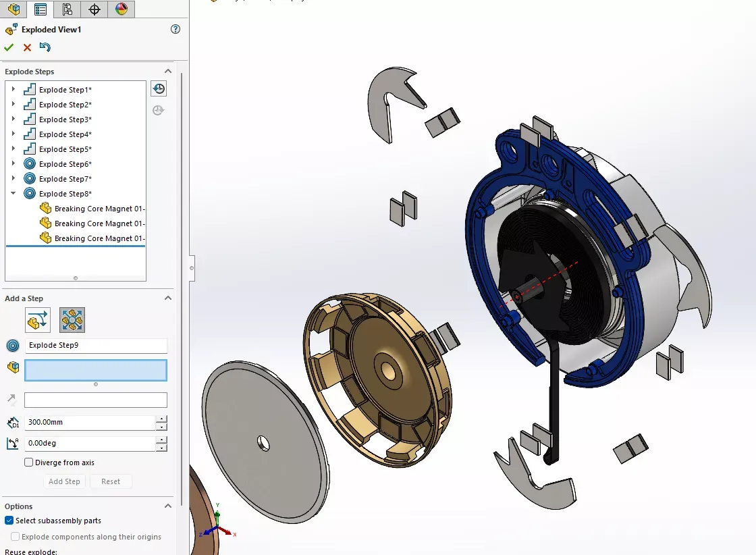Uncheck Select subassembly parts
Screen dimensions: 756x555
8,521
